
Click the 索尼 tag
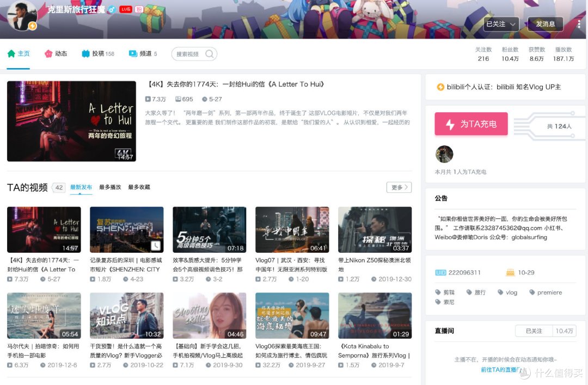[x=445, y=302]
